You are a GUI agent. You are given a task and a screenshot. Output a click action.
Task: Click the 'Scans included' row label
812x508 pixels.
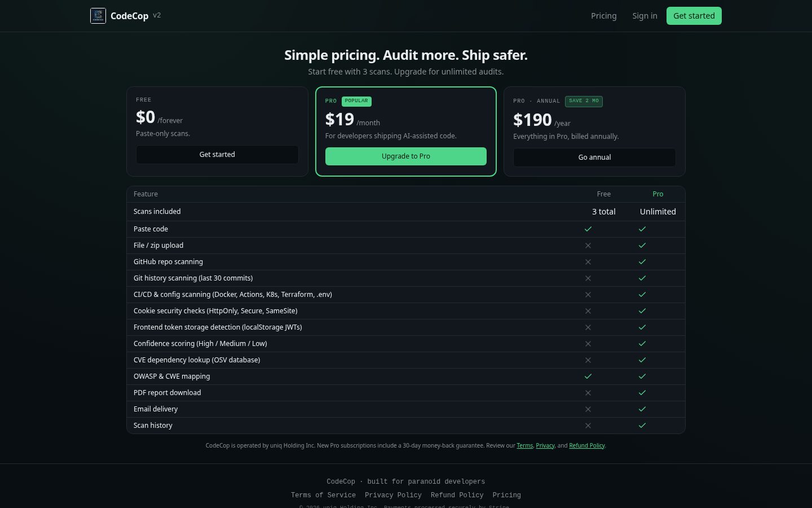click(x=157, y=212)
